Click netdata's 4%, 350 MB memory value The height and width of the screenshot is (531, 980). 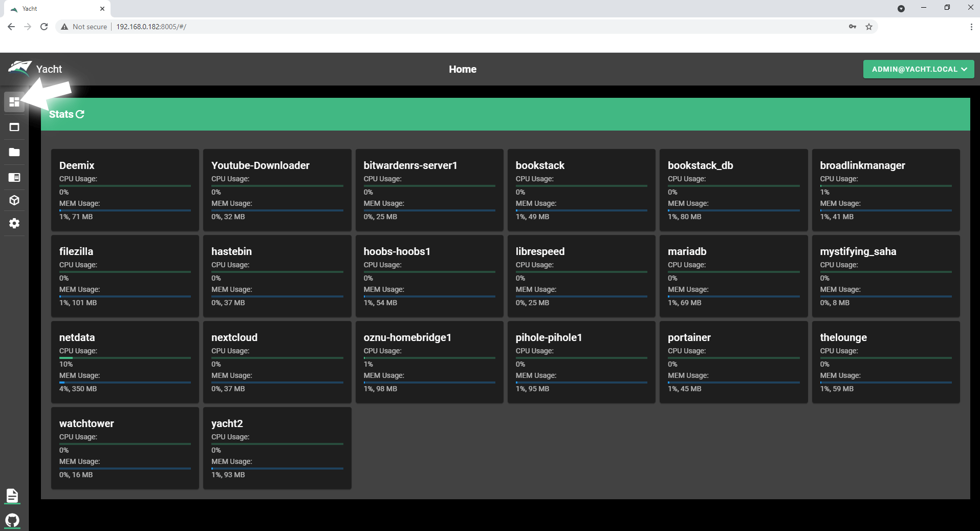point(78,389)
